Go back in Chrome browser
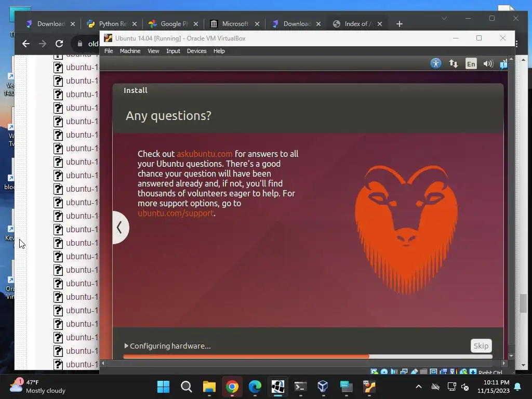532x399 pixels. coord(26,44)
